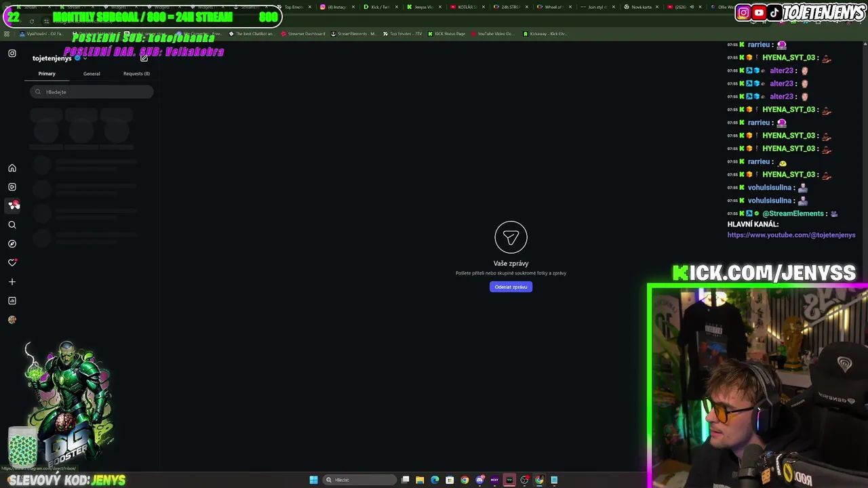Open KICK Status Page bookmark
868x488 pixels.
point(446,34)
